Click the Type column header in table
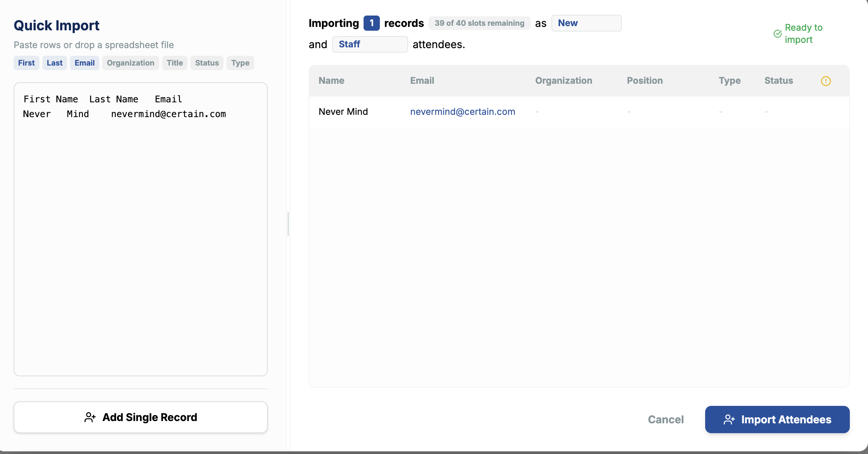 click(x=729, y=81)
